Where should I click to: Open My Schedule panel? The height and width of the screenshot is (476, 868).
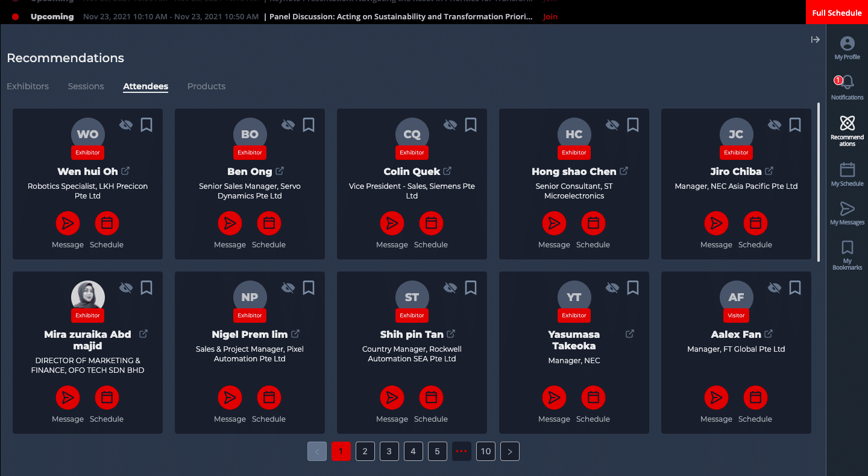tap(847, 173)
